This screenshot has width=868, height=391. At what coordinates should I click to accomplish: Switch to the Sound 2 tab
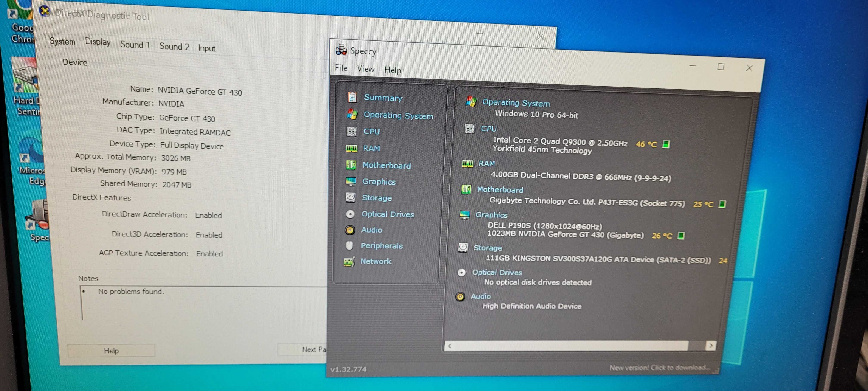click(174, 46)
